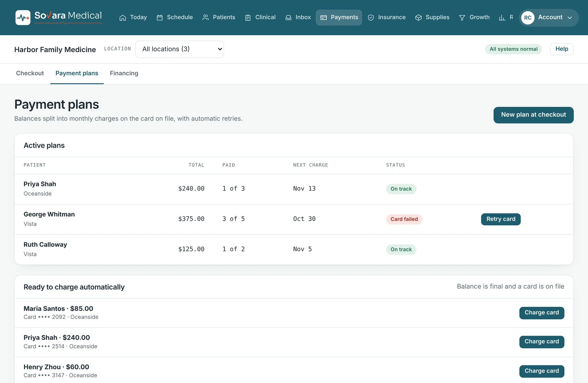588x383 pixels.
Task: Open the Growth nav item
Action: coord(474,17)
